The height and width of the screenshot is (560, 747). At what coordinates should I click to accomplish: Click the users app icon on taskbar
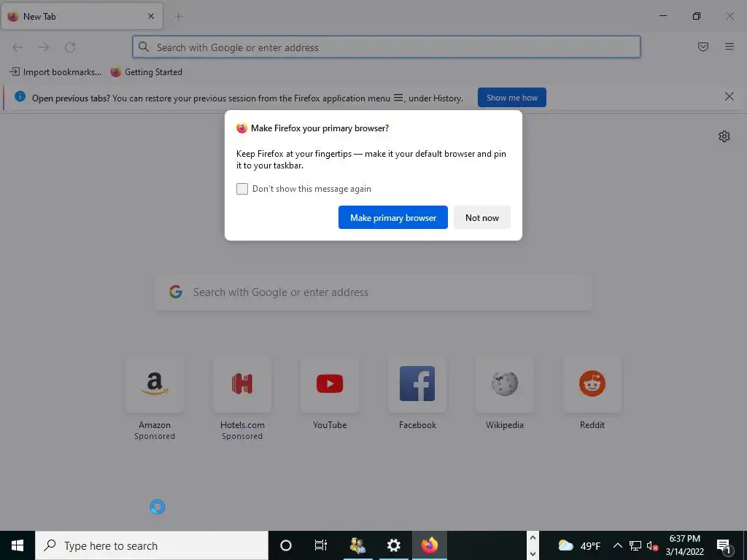point(357,545)
